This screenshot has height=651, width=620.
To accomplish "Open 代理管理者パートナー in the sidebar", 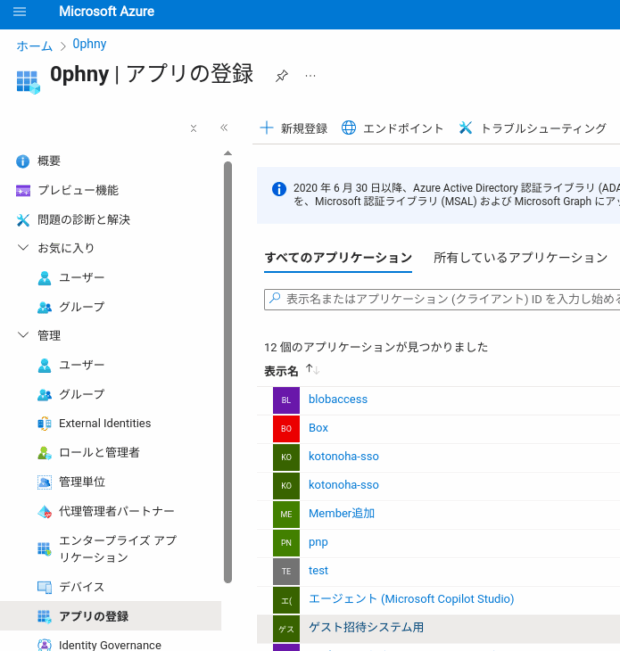I will pos(117,512).
